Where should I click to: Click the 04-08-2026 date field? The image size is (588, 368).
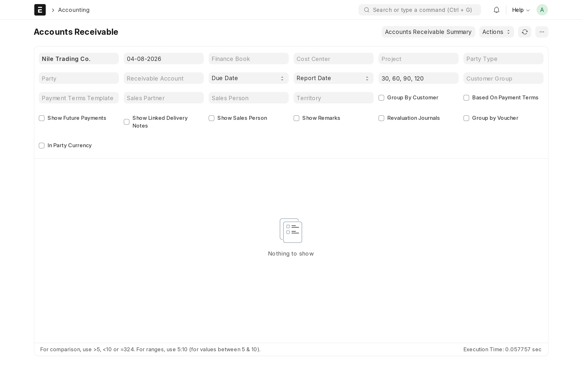164,59
